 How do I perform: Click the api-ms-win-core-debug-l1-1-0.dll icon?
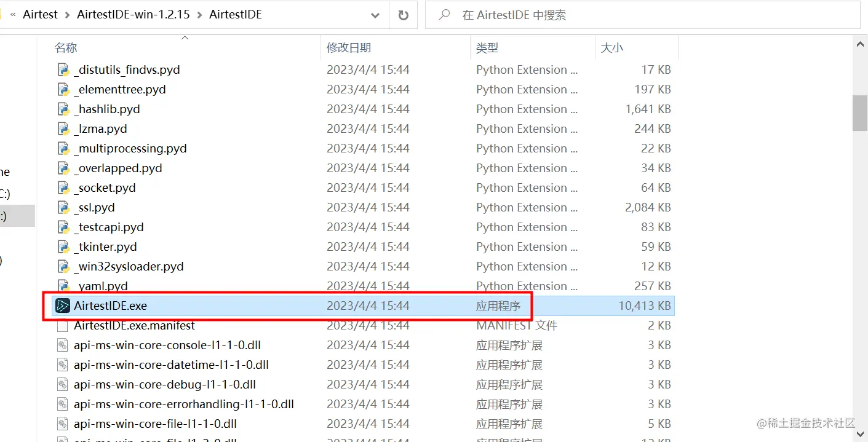[x=62, y=384]
